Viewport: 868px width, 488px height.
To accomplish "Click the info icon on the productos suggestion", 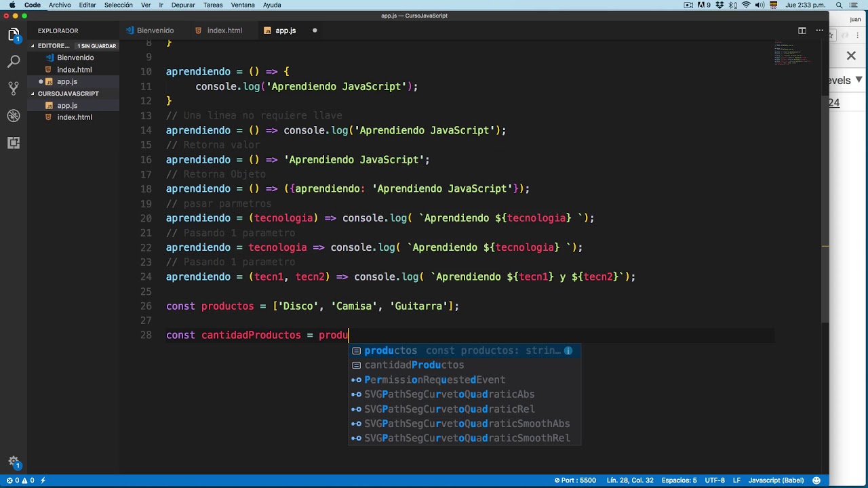I will [568, 350].
